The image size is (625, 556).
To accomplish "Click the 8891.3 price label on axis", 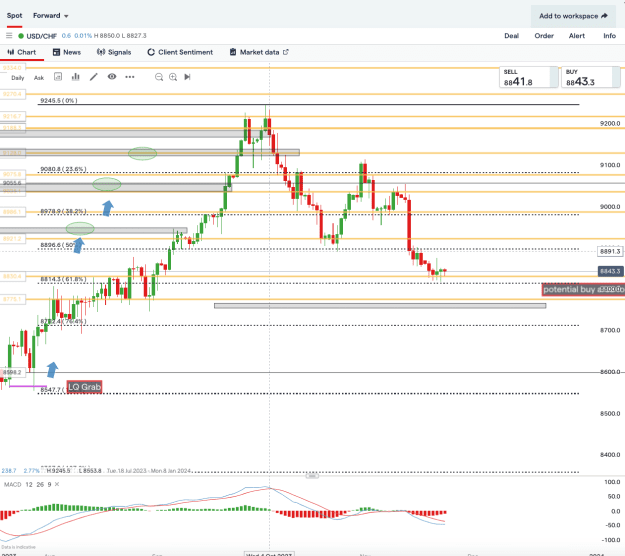I will [610, 251].
